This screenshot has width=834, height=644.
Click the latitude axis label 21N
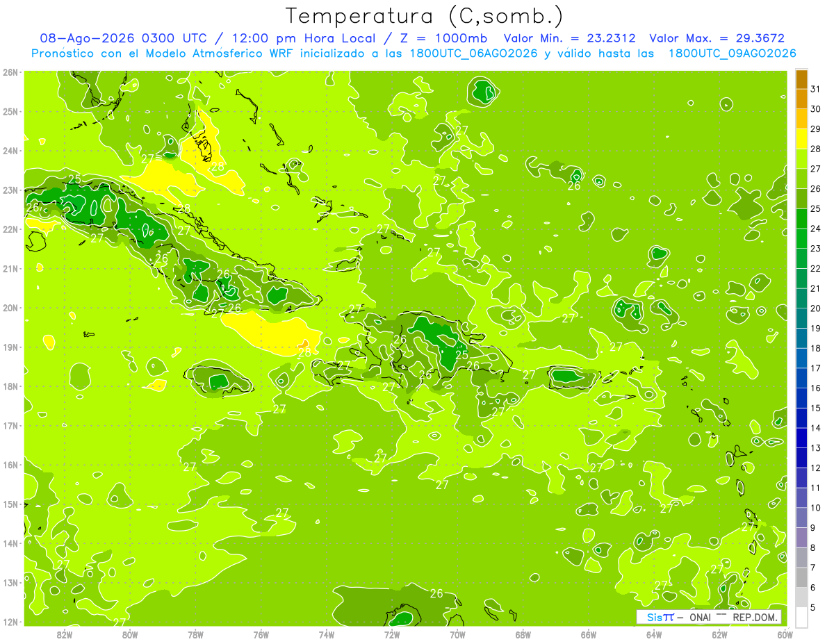click(x=10, y=268)
